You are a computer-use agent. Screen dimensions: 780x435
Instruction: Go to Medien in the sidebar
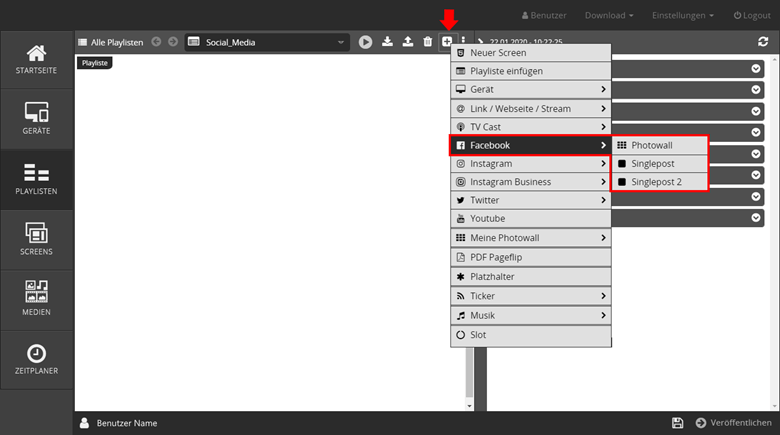[36, 300]
